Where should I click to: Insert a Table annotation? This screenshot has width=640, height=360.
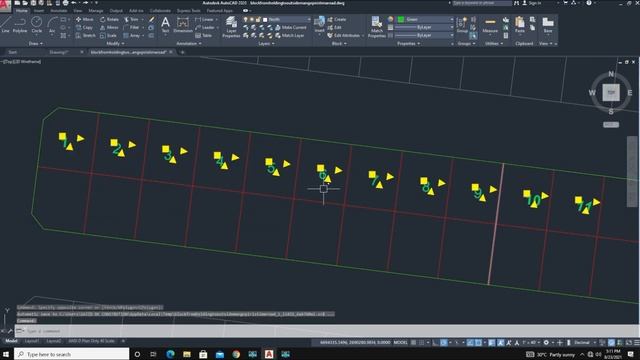[x=204, y=36]
